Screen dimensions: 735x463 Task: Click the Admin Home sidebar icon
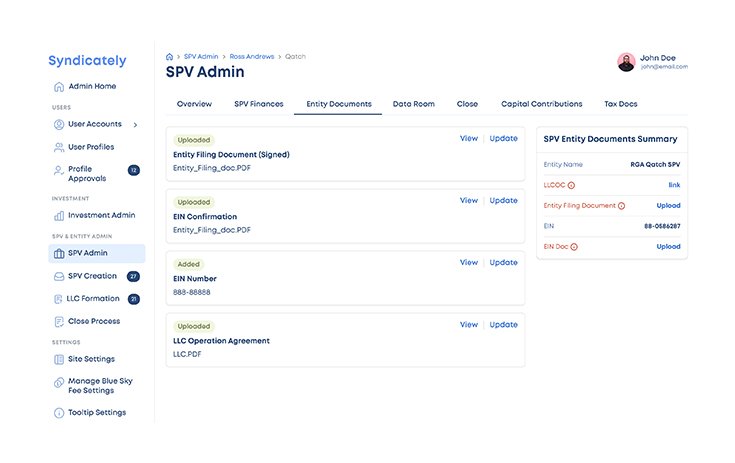click(59, 87)
